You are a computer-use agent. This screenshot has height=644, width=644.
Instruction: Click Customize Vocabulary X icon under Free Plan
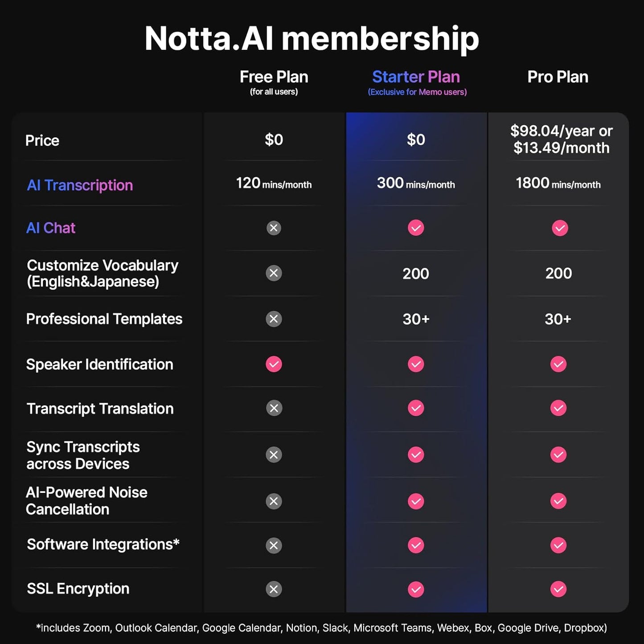click(274, 273)
